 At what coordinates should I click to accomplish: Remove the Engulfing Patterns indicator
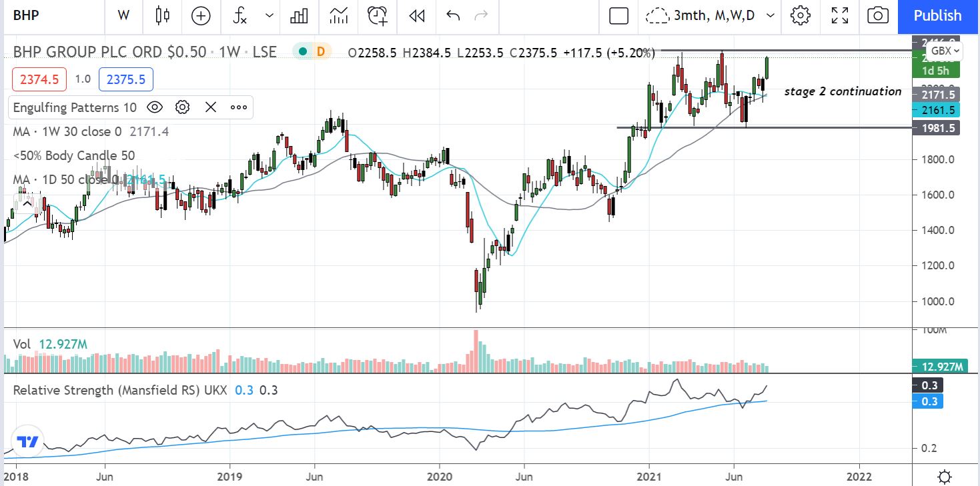tap(211, 107)
